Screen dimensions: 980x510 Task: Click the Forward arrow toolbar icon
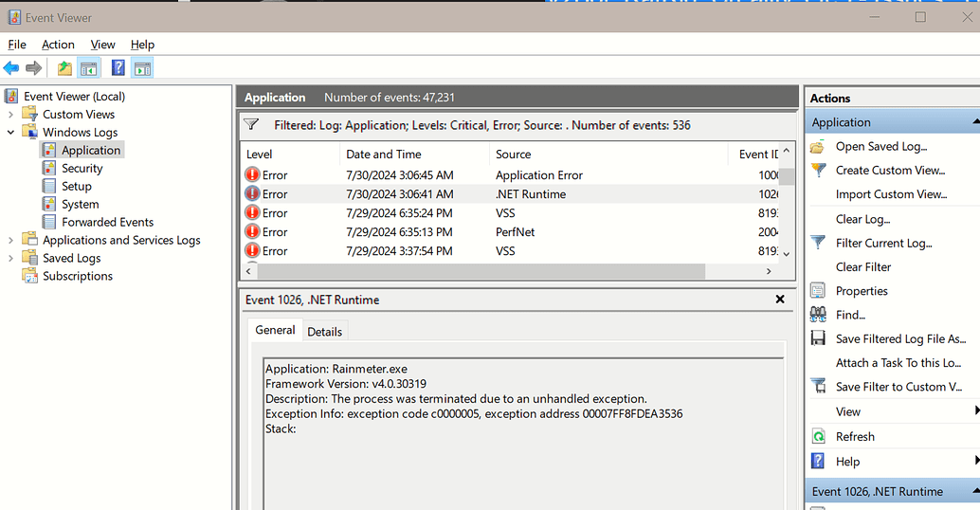(x=34, y=68)
